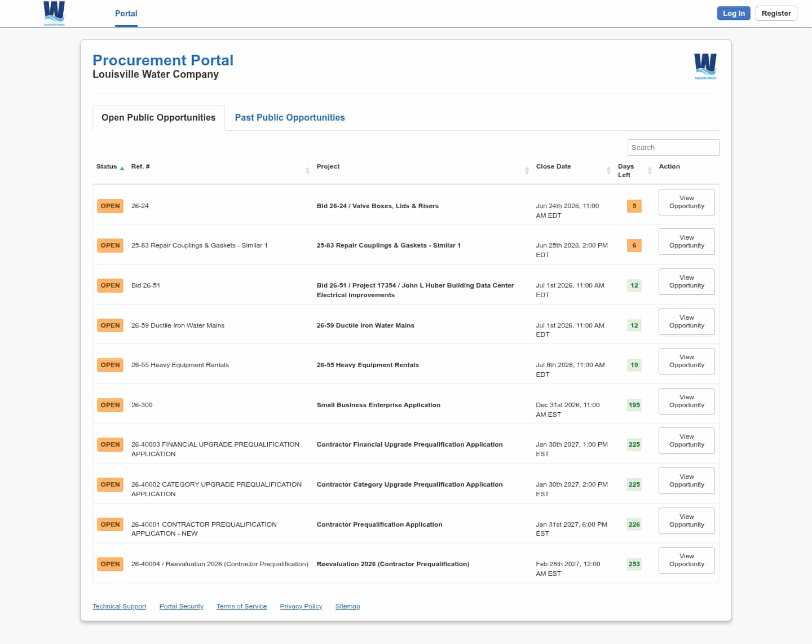Sort by Close Date column arrows
The image size is (812, 644).
[608, 170]
